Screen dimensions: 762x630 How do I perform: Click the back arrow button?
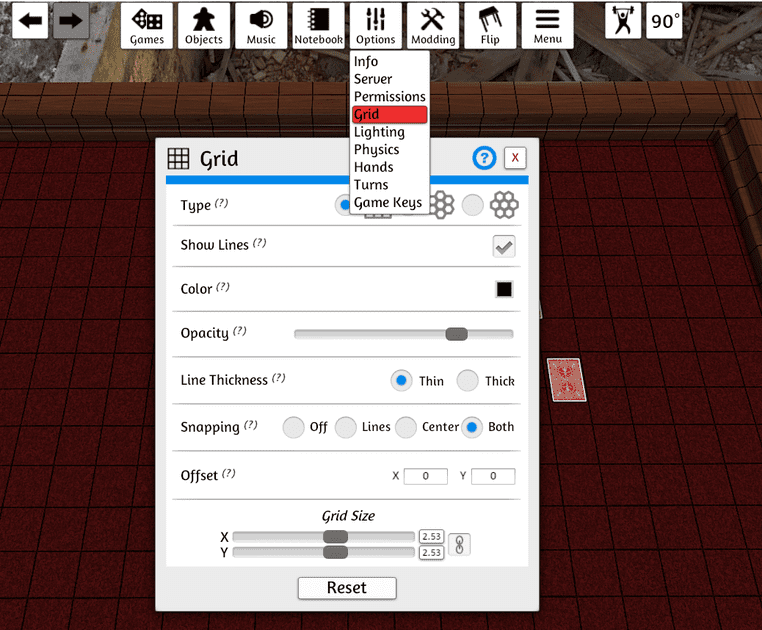[x=30, y=20]
